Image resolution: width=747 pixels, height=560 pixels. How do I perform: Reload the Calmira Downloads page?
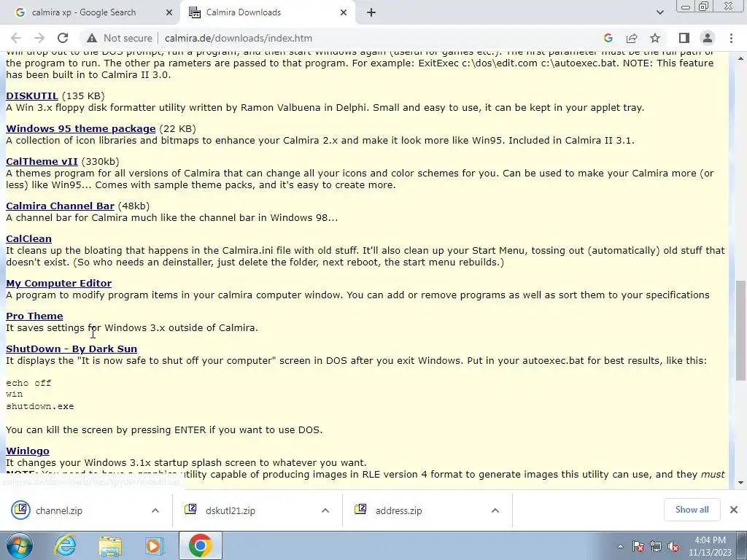(63, 38)
